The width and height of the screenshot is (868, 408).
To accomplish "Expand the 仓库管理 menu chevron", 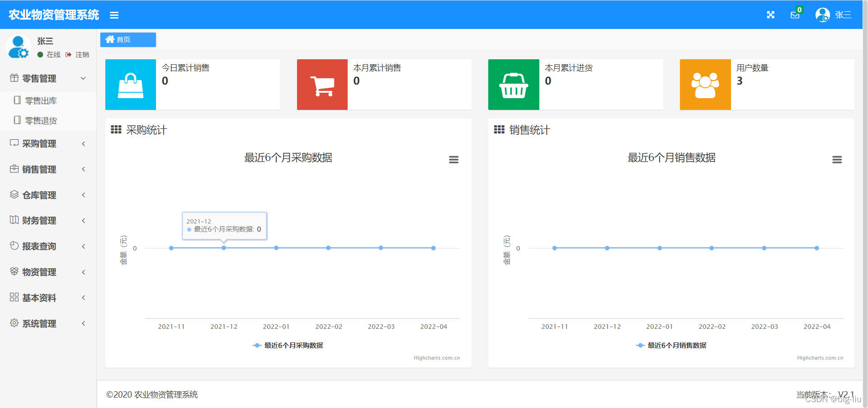I will (x=83, y=195).
